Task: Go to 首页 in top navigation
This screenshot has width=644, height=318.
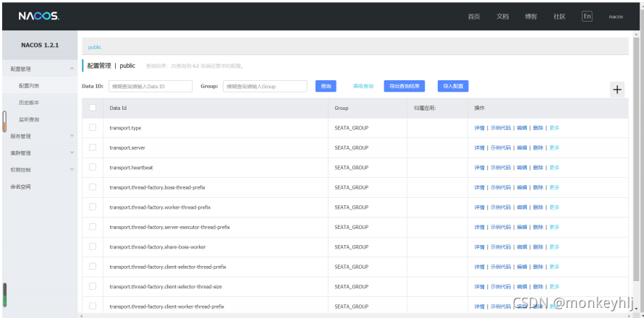Action: click(x=473, y=17)
